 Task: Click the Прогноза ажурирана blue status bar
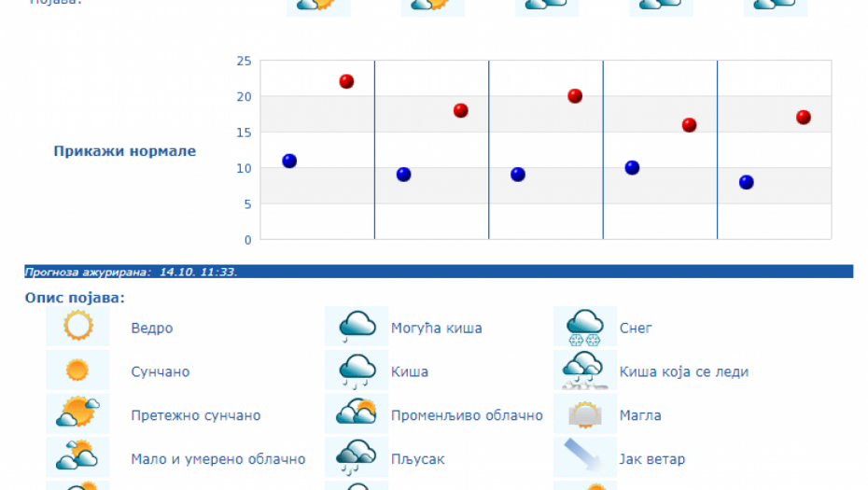tap(439, 272)
